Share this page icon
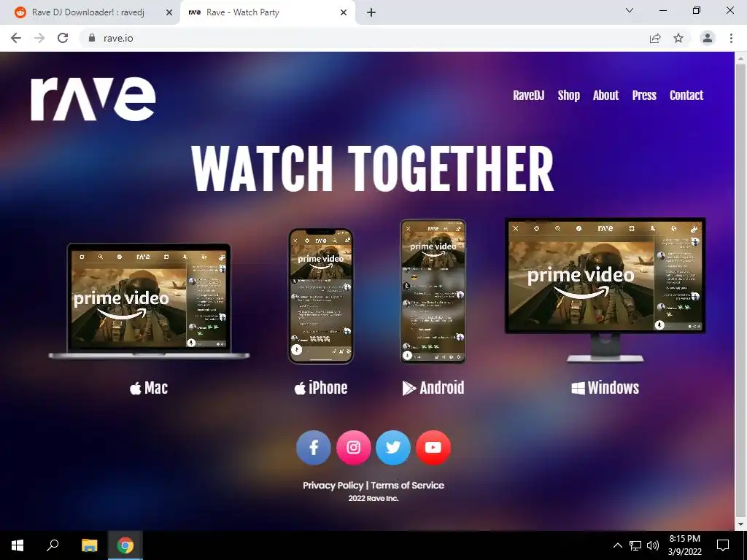The width and height of the screenshot is (747, 560). coord(655,38)
